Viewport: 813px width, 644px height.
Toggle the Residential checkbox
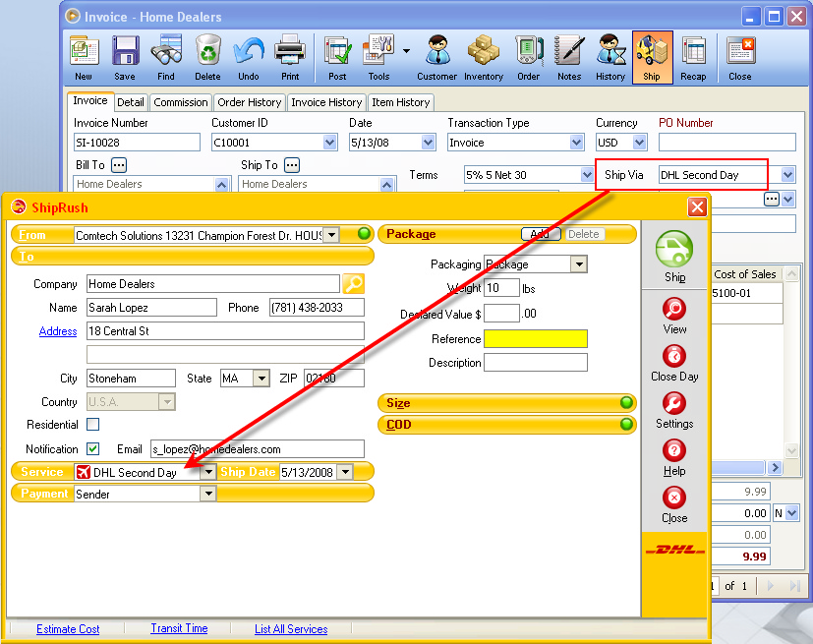(92, 425)
